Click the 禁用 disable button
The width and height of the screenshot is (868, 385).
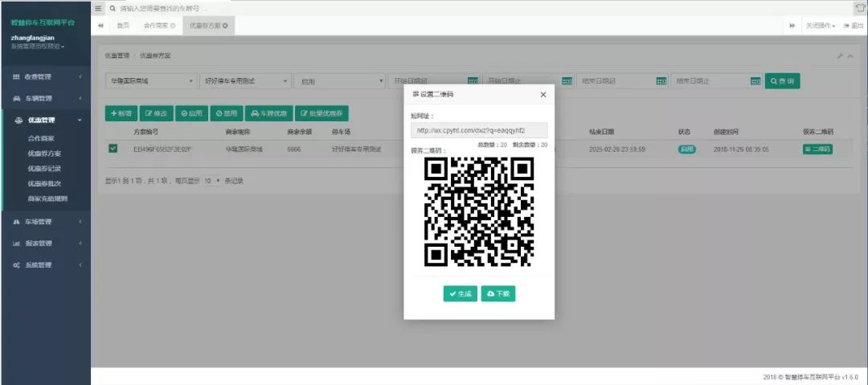tap(227, 113)
